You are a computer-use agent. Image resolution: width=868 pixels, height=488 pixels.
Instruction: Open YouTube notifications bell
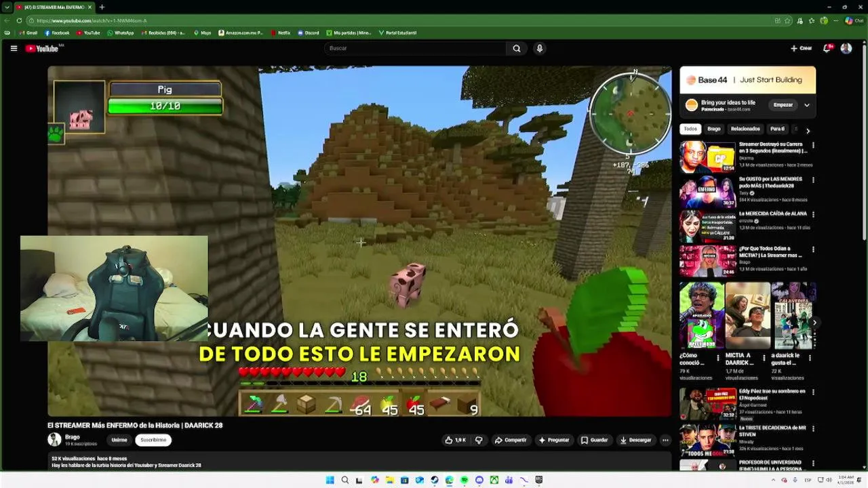pyautogui.click(x=827, y=48)
